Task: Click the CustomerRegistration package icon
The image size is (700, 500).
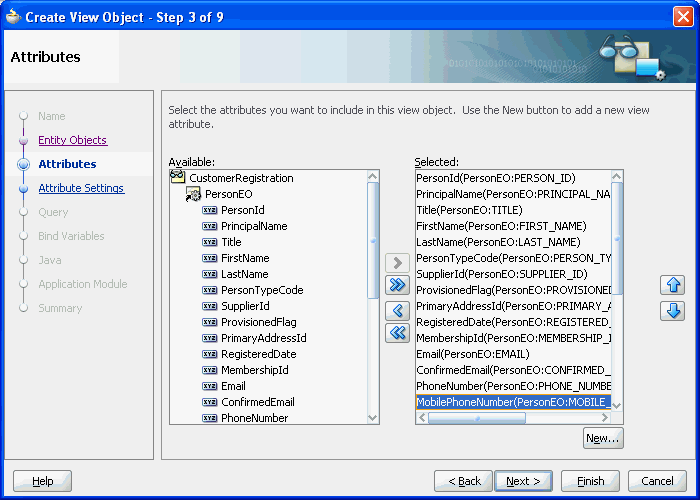Action: coord(178,177)
